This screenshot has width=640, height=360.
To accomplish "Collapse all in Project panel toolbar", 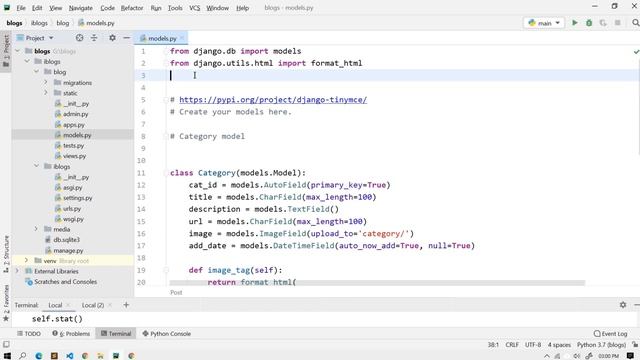I will click(94, 38).
